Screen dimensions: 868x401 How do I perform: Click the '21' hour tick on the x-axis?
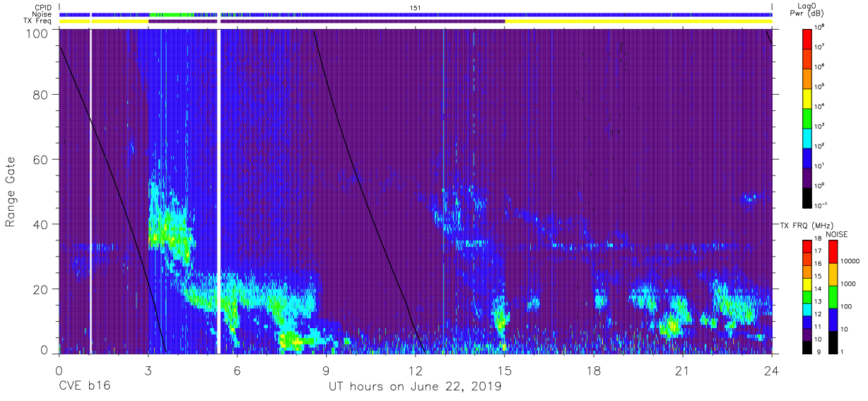(x=683, y=371)
